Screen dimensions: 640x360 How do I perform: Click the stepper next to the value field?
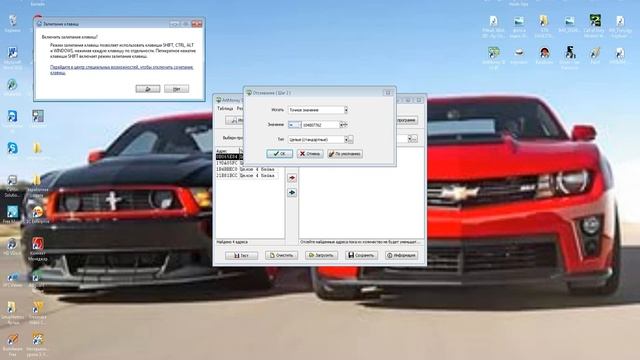pos(344,125)
